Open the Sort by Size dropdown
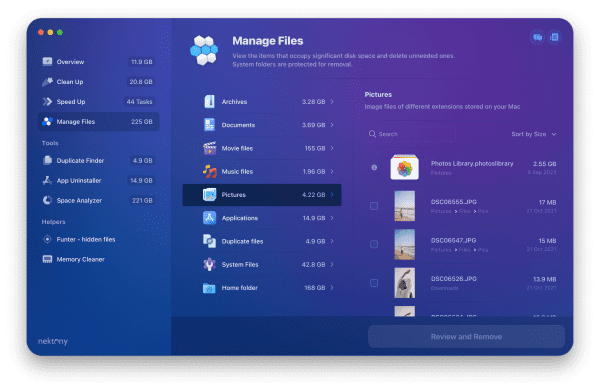This screenshot has width=600, height=391. (534, 134)
